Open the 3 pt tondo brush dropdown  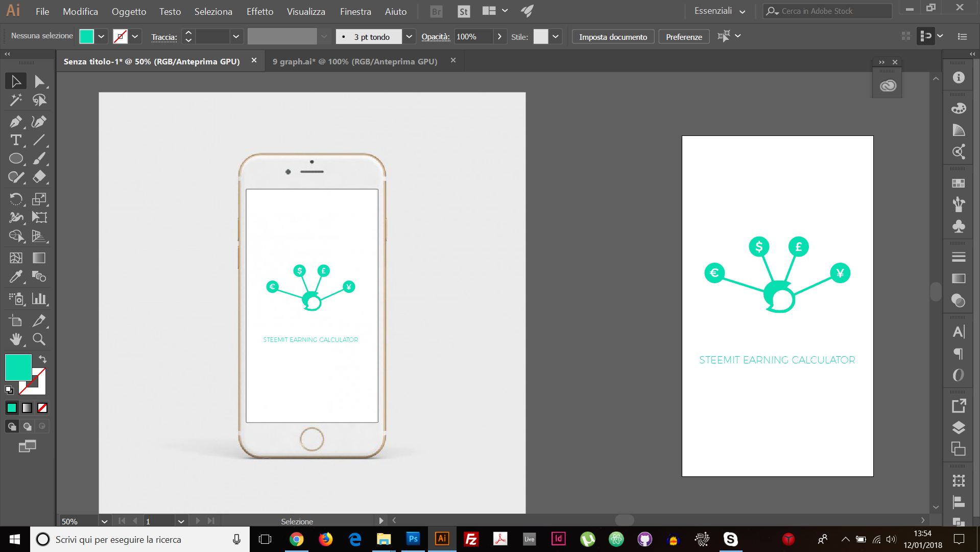[x=409, y=36]
